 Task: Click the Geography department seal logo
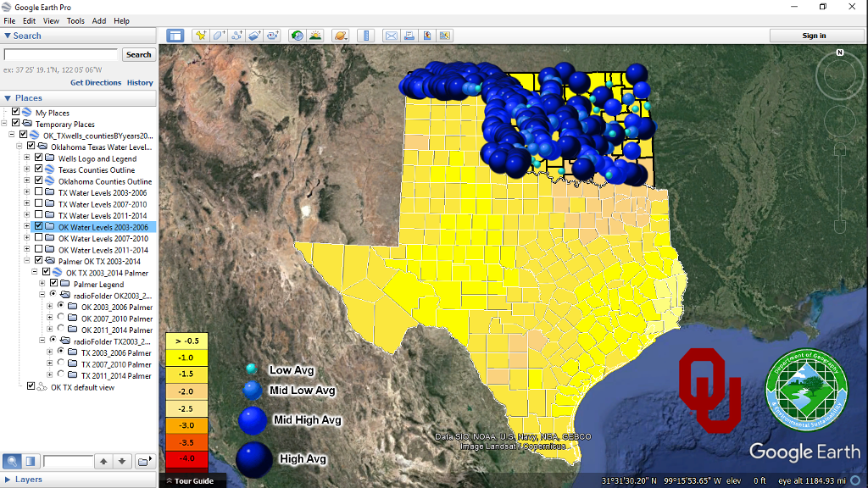pyautogui.click(x=807, y=390)
